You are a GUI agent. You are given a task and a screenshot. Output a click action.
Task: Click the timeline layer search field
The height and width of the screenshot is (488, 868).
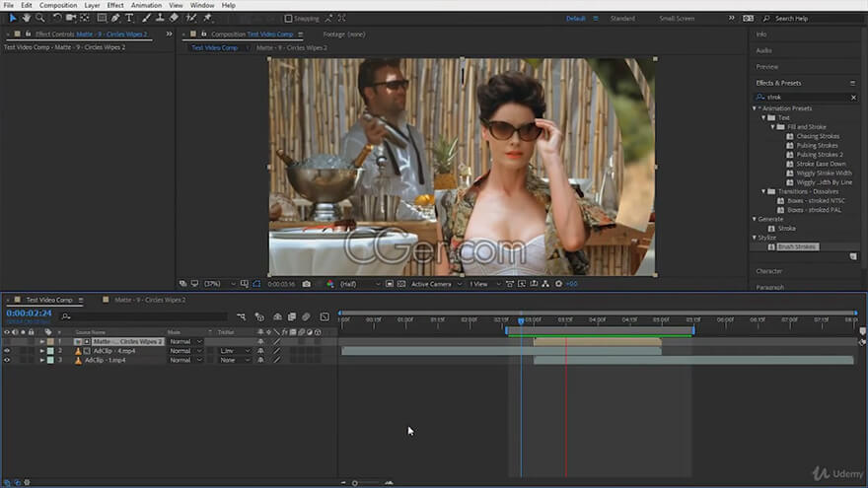tap(143, 316)
